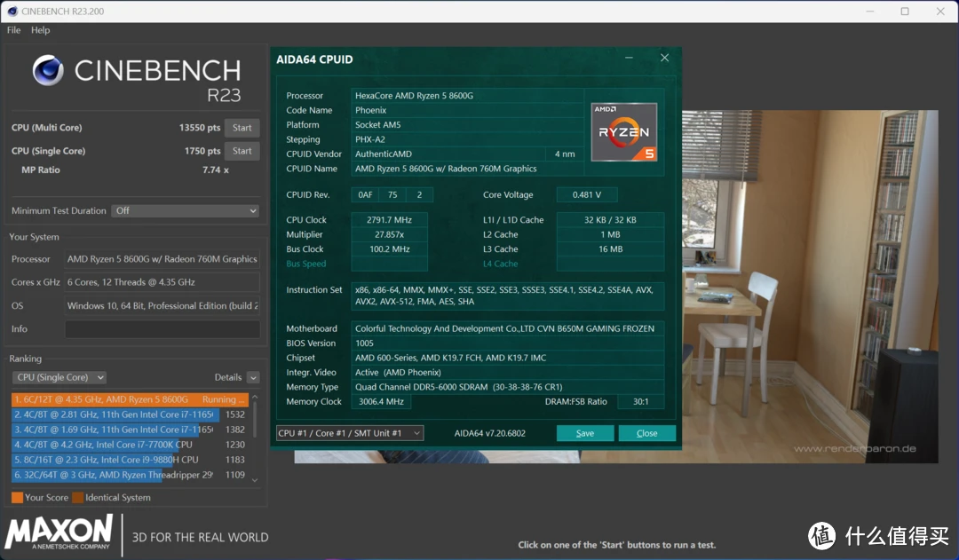
Task: Start the CPU Single Core test
Action: coord(242,151)
